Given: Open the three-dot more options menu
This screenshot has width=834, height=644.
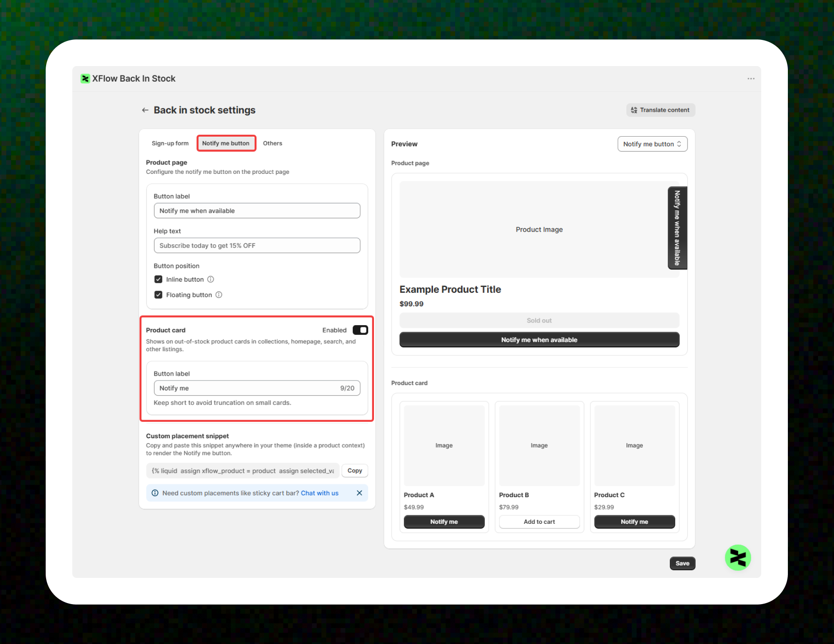Looking at the screenshot, I should 751,79.
